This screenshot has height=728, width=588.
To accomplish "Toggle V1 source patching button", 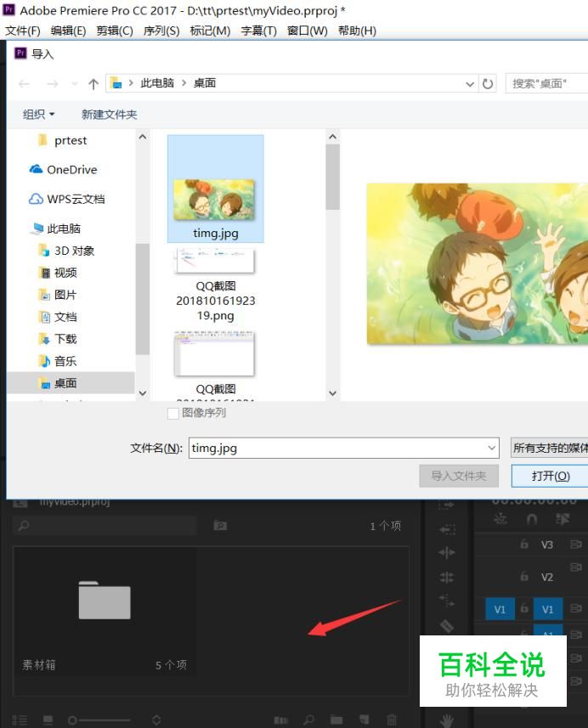I will (x=500, y=609).
